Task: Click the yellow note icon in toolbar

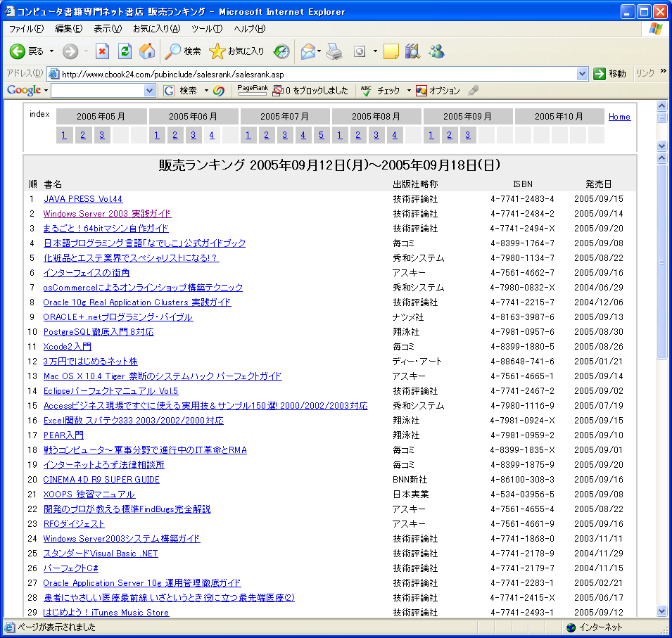Action: pyautogui.click(x=391, y=52)
